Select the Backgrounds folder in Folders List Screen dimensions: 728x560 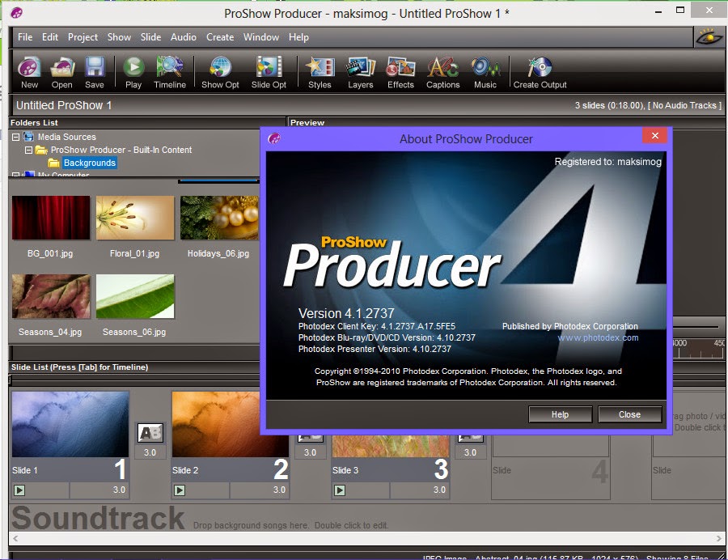(90, 163)
